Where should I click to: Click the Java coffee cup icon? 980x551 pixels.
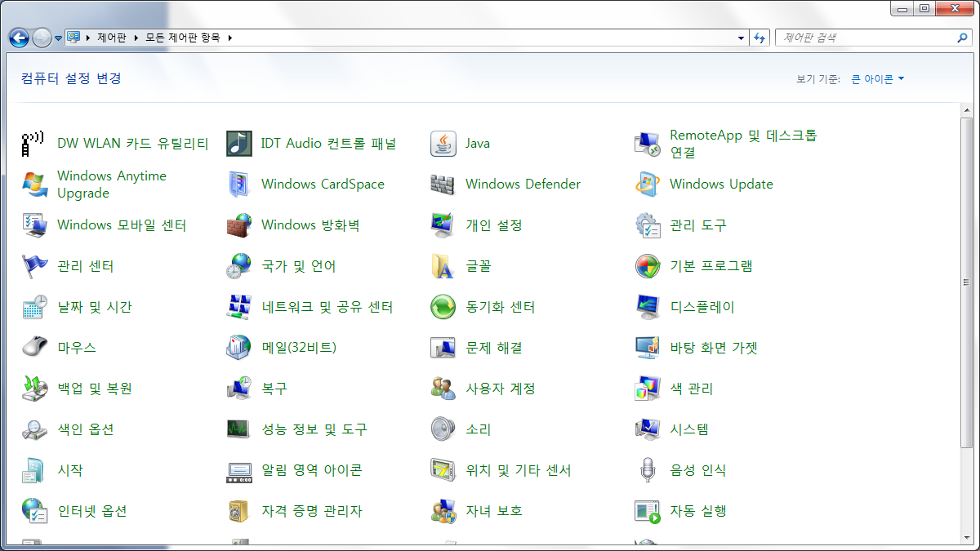click(443, 144)
